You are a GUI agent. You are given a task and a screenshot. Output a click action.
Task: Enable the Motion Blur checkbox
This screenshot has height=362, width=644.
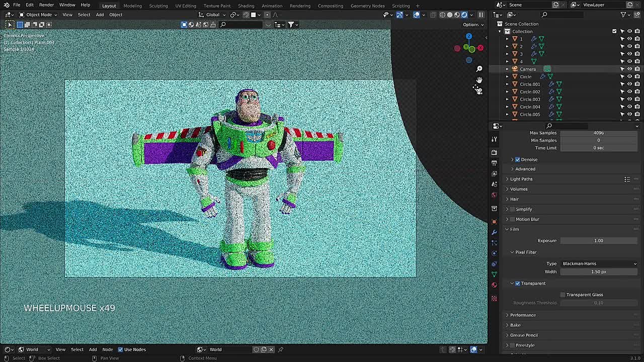click(x=513, y=219)
